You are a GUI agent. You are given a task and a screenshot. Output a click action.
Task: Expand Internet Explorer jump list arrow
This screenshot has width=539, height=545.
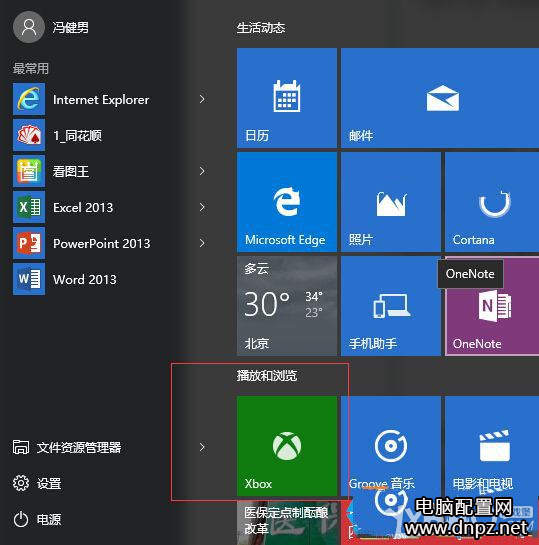202,99
